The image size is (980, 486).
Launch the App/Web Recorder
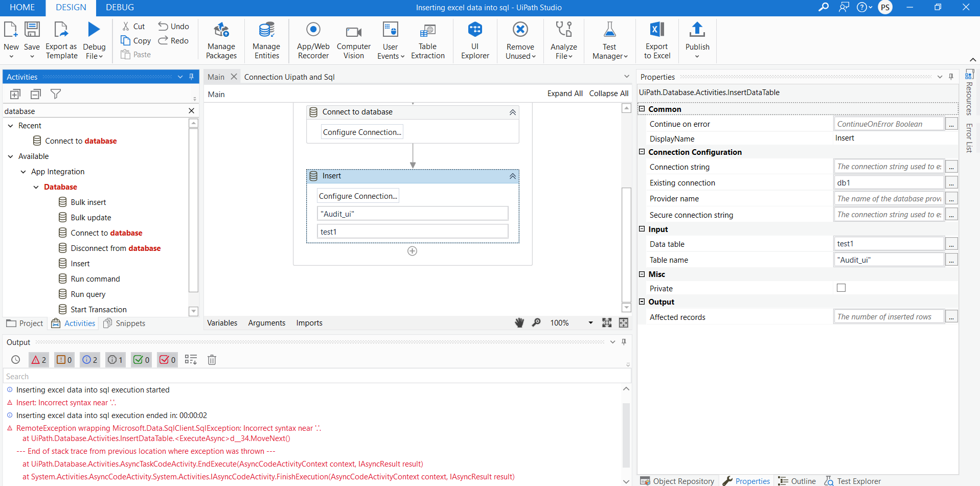(x=313, y=40)
